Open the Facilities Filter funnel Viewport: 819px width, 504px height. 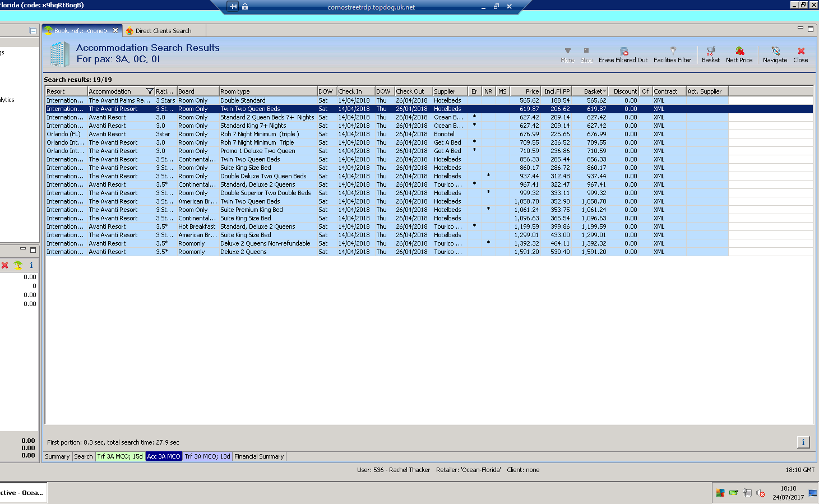click(673, 50)
